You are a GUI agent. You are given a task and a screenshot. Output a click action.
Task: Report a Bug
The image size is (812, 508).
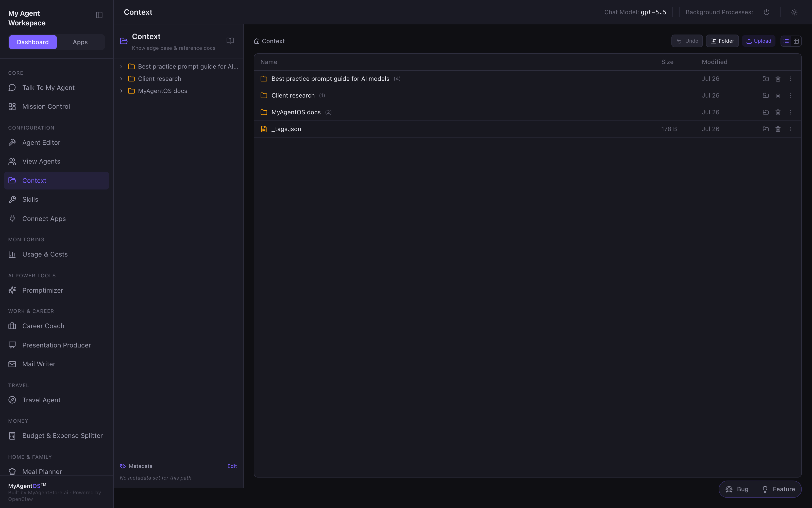click(x=737, y=489)
